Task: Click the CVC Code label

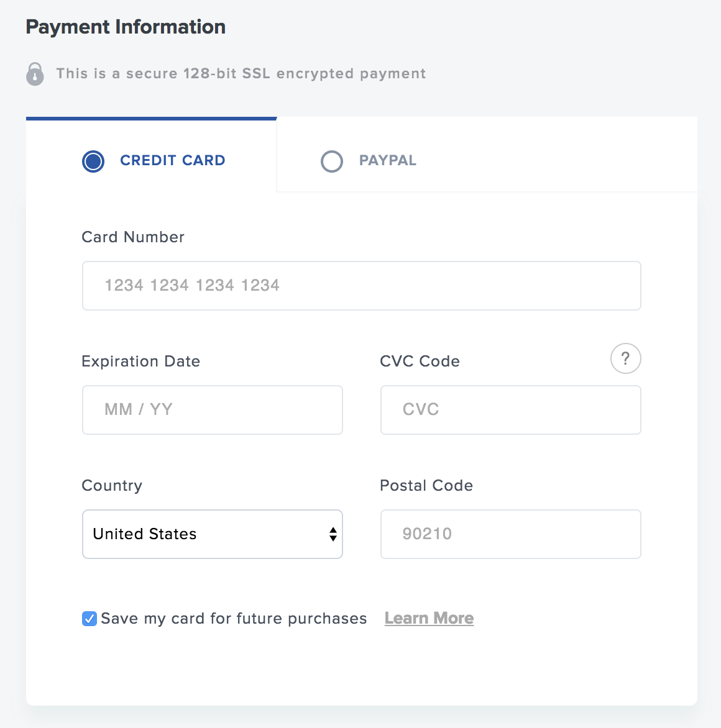Action: [x=420, y=362]
